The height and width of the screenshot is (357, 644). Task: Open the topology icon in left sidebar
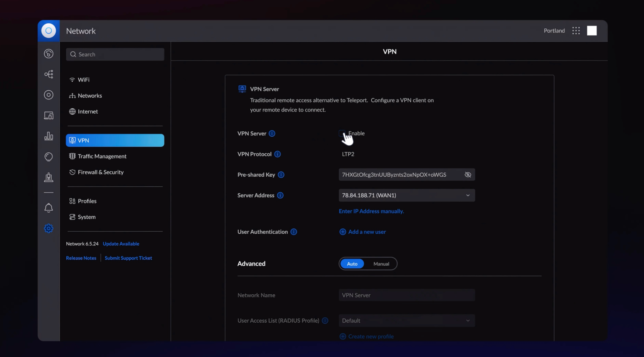[x=48, y=74]
